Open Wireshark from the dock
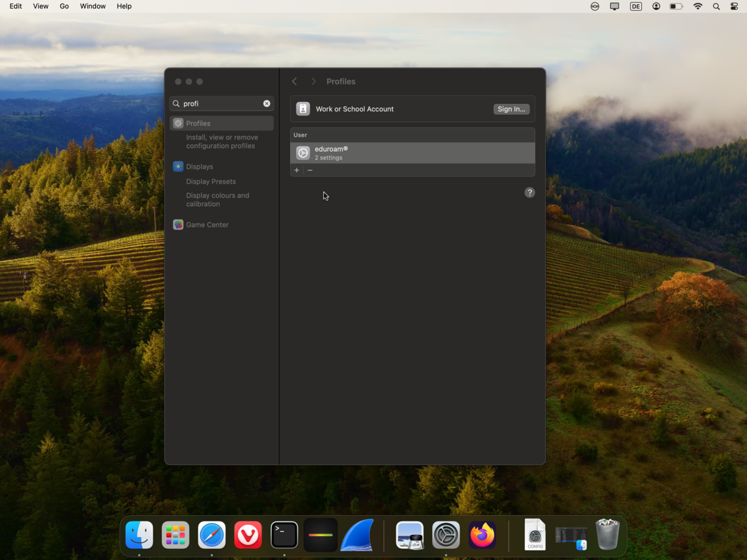Screen dimensions: 747x560 coord(357,535)
